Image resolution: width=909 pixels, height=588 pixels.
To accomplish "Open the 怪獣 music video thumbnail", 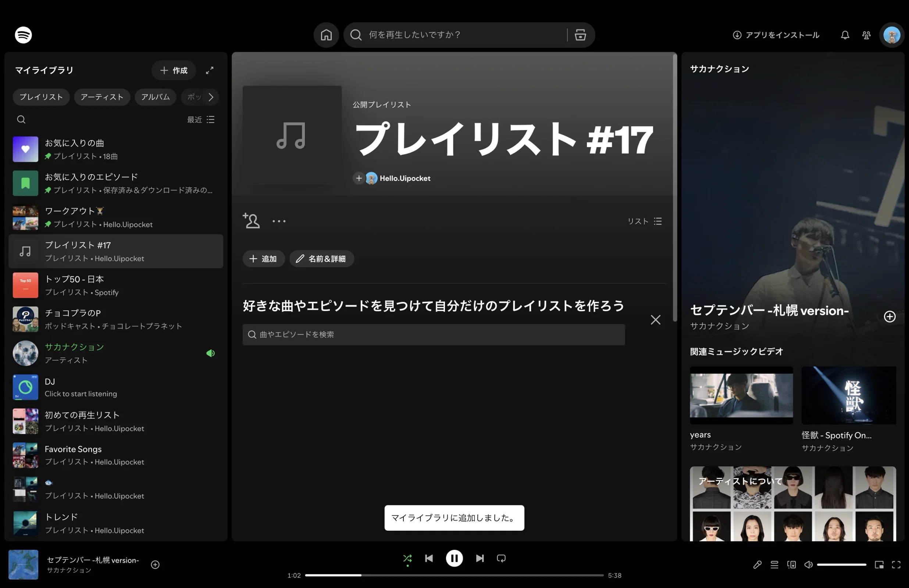I will click(849, 395).
